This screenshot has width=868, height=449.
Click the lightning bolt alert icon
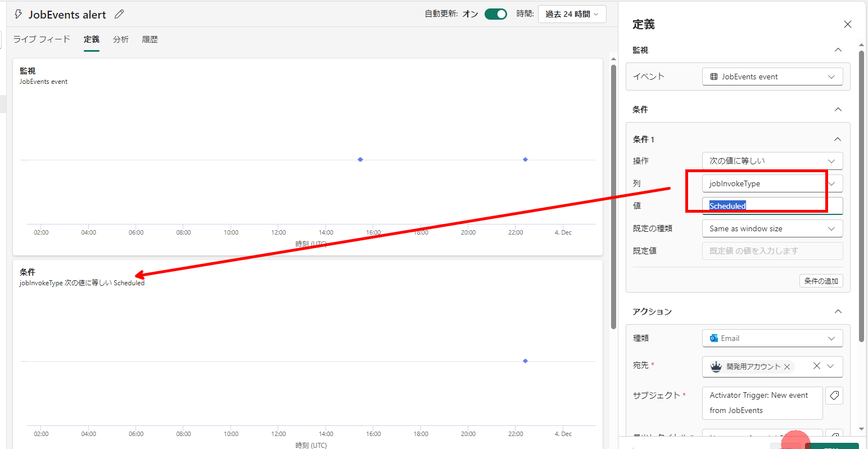(18, 14)
